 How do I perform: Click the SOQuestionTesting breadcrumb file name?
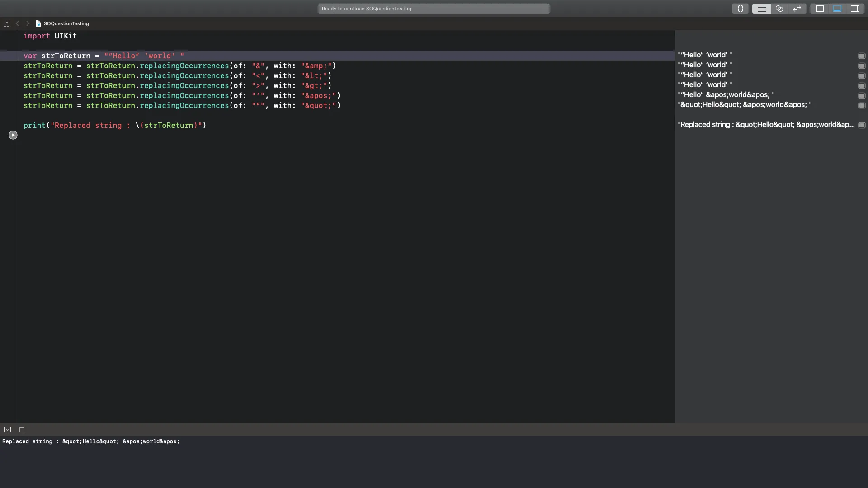point(66,23)
